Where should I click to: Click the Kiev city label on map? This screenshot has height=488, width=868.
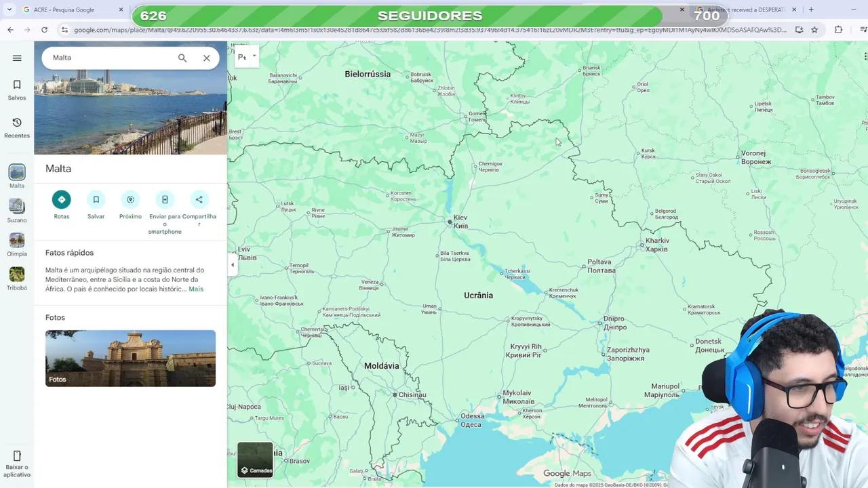pyautogui.click(x=460, y=222)
